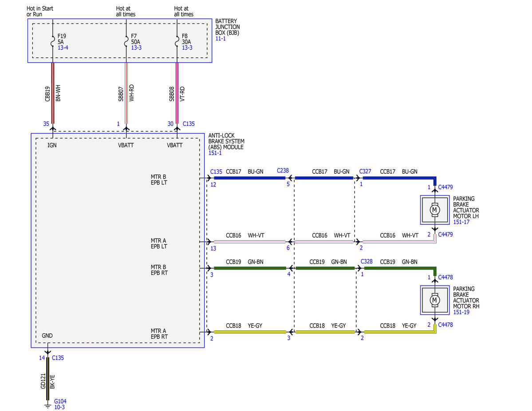Select the VT-RD wire color label
This screenshot has height=411, width=532.
[x=182, y=94]
